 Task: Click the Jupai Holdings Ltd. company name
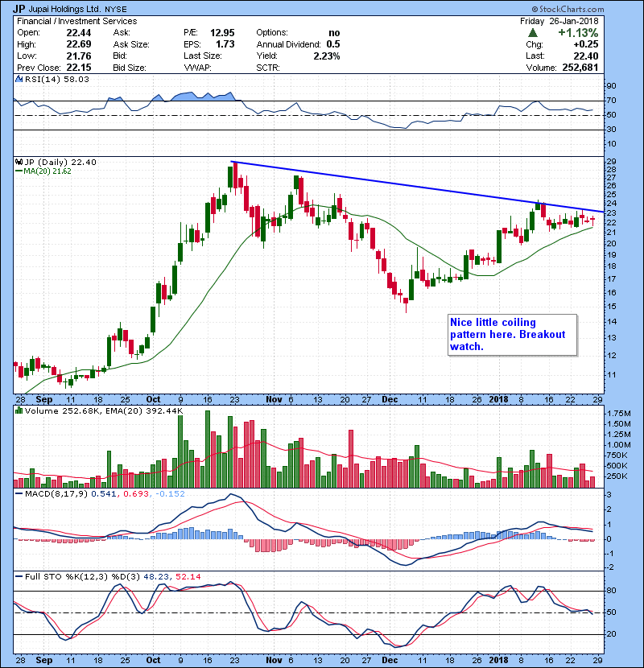(64, 9)
